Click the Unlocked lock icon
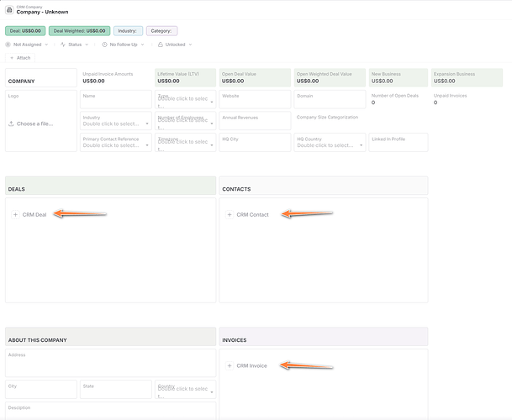Viewport: 512px width, 420px height. (x=160, y=45)
